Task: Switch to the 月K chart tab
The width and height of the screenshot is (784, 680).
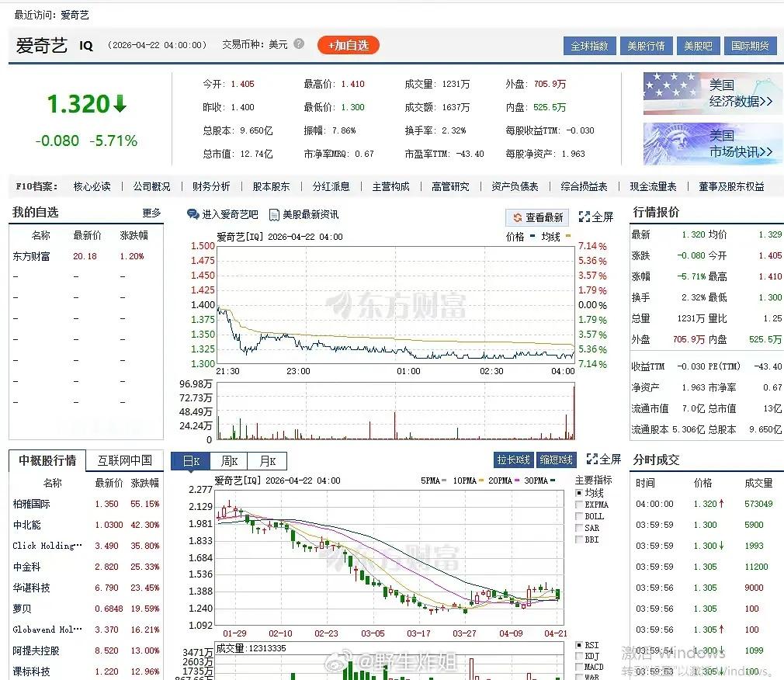Action: [x=268, y=461]
